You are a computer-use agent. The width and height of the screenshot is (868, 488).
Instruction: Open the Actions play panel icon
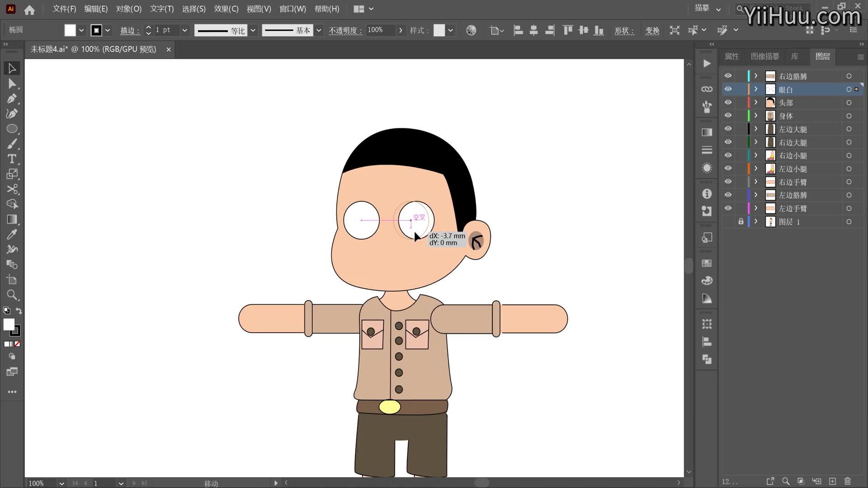707,64
